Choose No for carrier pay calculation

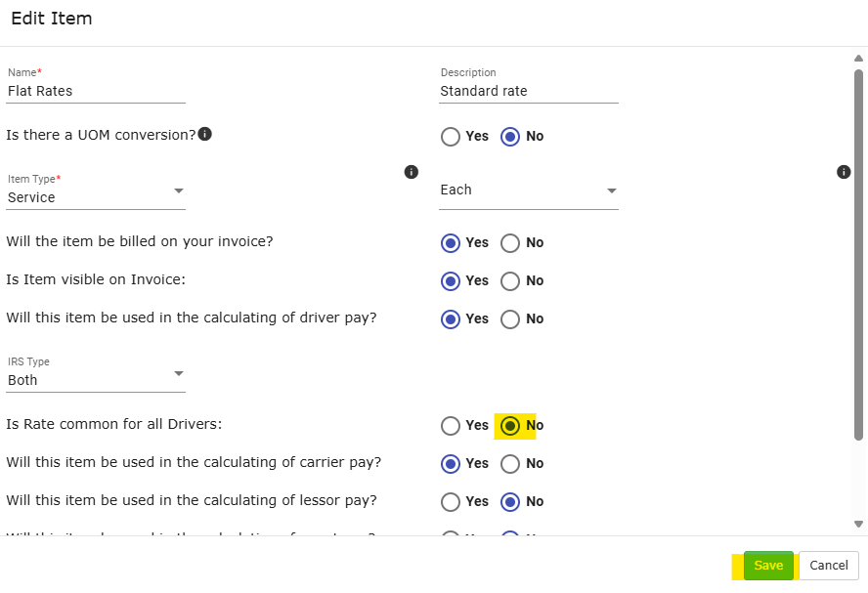click(x=510, y=464)
